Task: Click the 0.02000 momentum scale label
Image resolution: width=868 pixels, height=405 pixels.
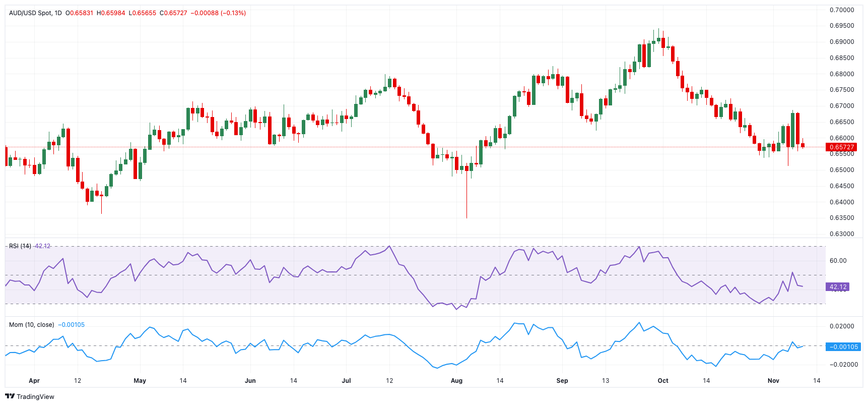Action: (x=842, y=326)
